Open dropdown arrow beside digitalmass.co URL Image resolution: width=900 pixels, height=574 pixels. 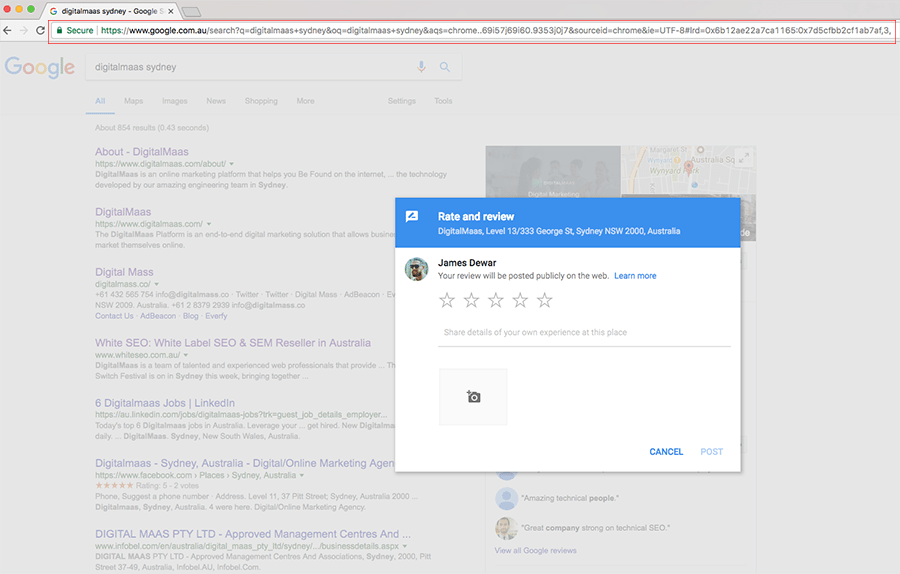(x=157, y=284)
